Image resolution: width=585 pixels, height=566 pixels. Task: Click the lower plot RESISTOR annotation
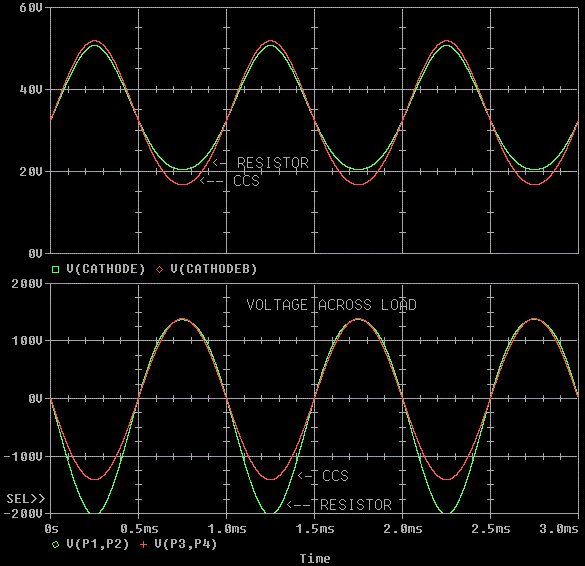click(x=356, y=505)
